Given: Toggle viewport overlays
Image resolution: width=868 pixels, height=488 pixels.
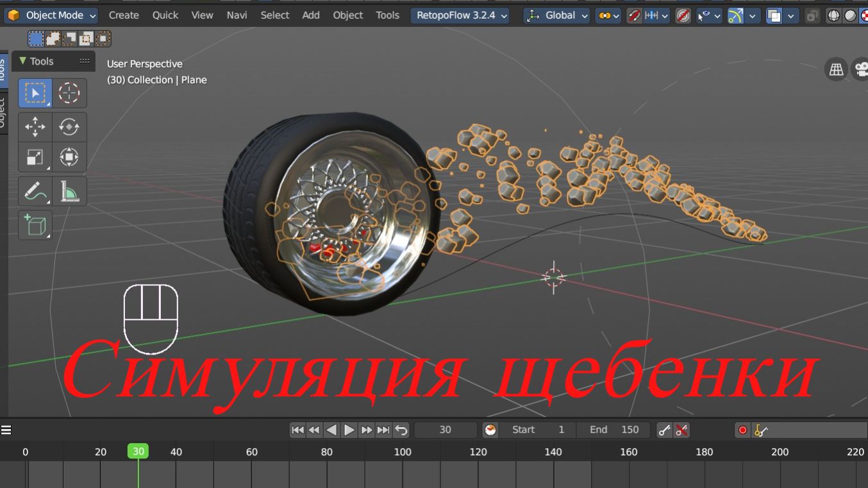Looking at the screenshot, I should tap(774, 15).
